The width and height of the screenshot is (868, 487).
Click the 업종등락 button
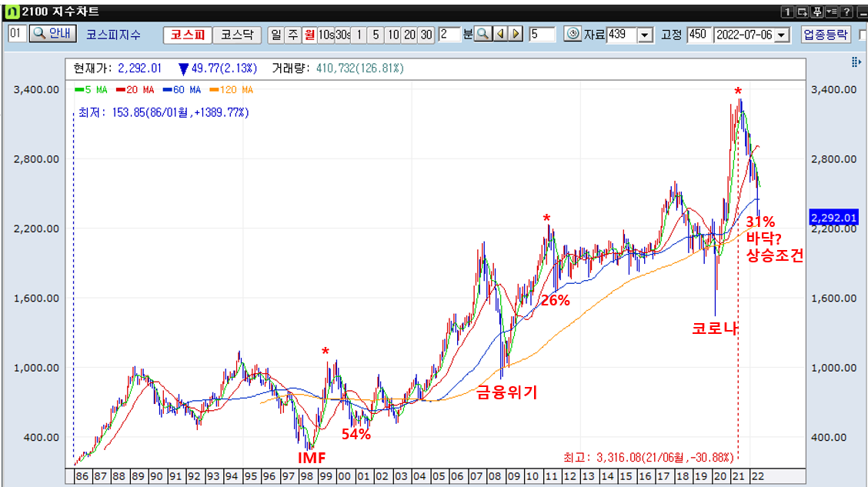[826, 35]
